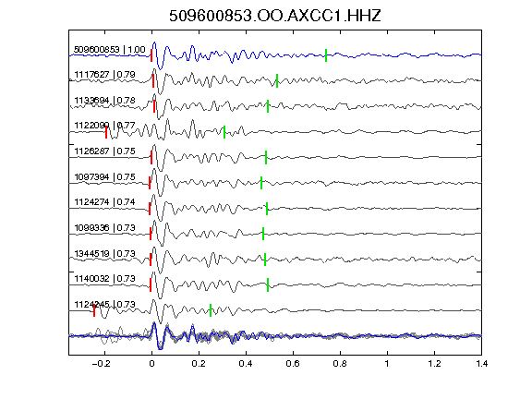The width and height of the screenshot is (532, 399).
Task: Click the plot title 509600853.OO.AXCC1.HHZ
Action: (x=275, y=16)
